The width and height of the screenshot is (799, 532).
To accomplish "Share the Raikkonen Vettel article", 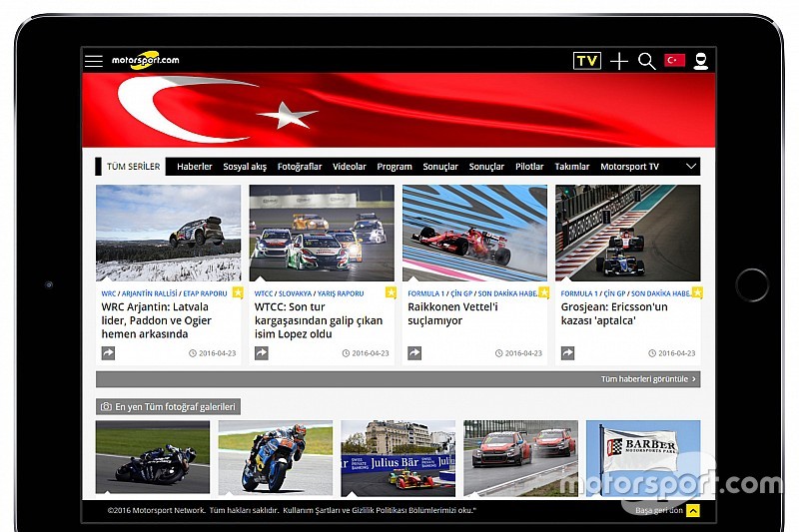I will (x=414, y=352).
